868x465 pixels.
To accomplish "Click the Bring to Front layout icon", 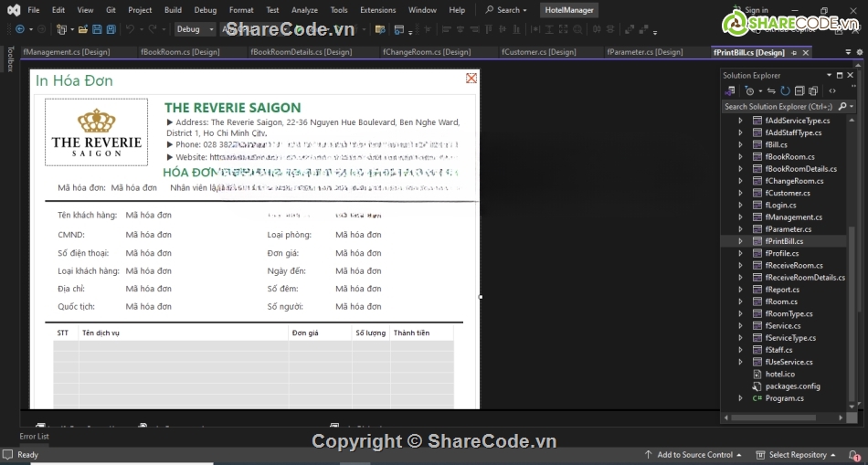I will tap(630, 29).
